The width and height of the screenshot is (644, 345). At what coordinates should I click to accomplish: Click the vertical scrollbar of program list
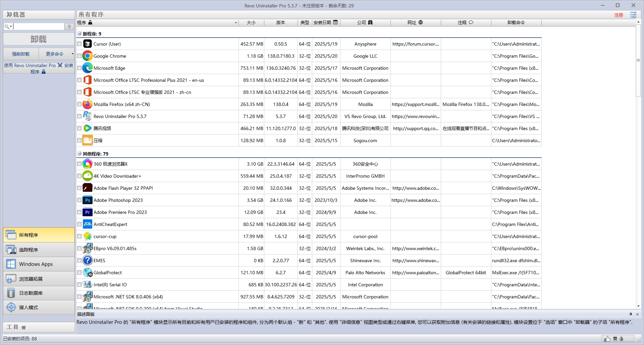(638, 168)
